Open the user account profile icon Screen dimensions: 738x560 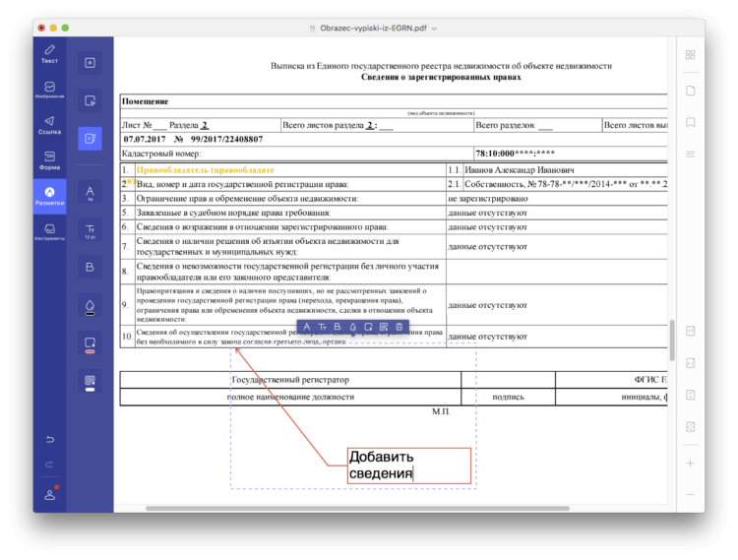tap(49, 494)
